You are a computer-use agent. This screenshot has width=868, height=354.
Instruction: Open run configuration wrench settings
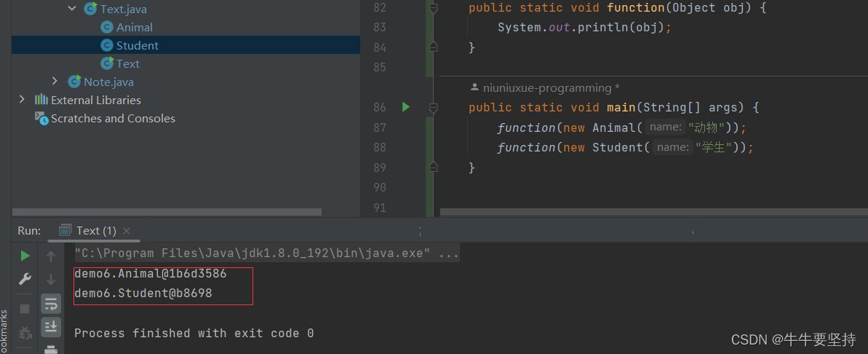25,279
